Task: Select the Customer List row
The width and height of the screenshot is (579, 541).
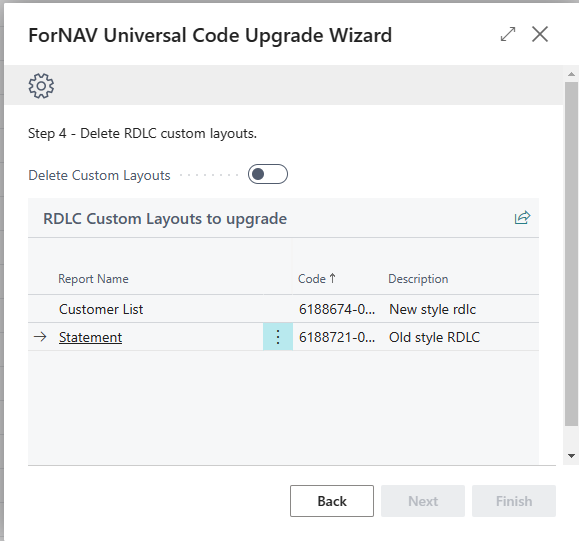Action: (x=283, y=309)
